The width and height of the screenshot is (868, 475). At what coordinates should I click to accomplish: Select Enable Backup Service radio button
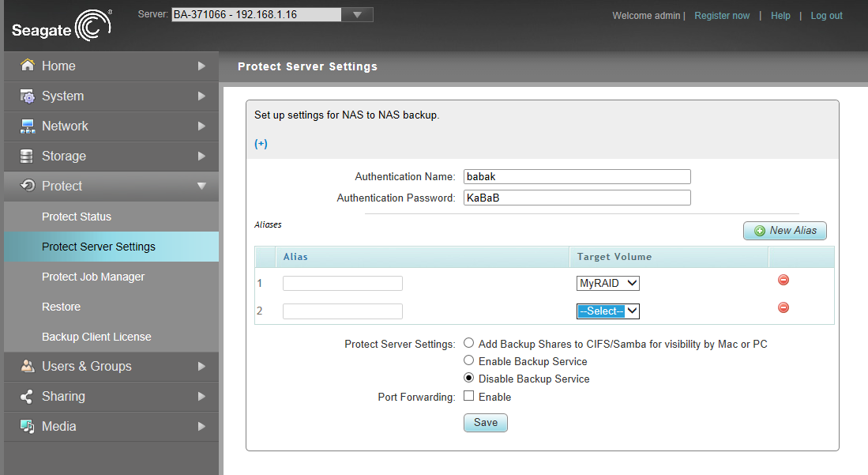469,361
